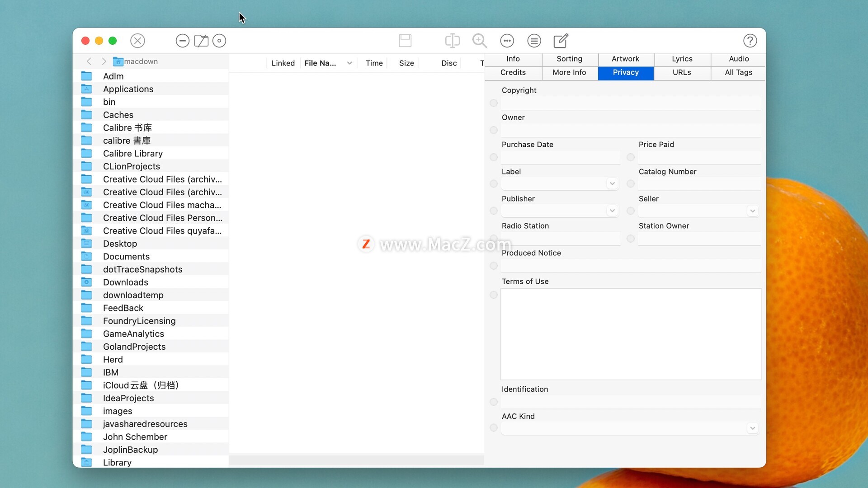868x488 pixels.
Task: Switch to the Audio tab
Action: click(739, 59)
